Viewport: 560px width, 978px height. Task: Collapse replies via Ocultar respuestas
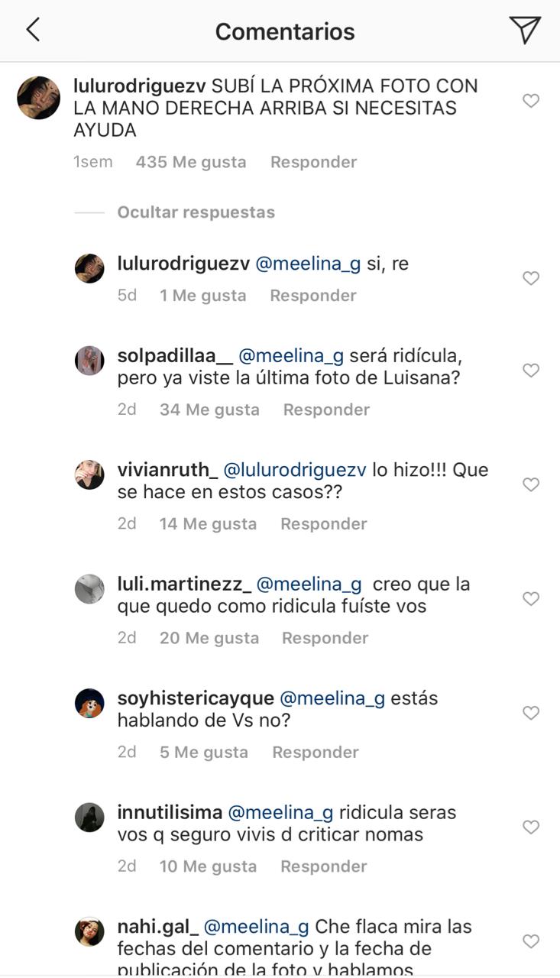(x=196, y=212)
